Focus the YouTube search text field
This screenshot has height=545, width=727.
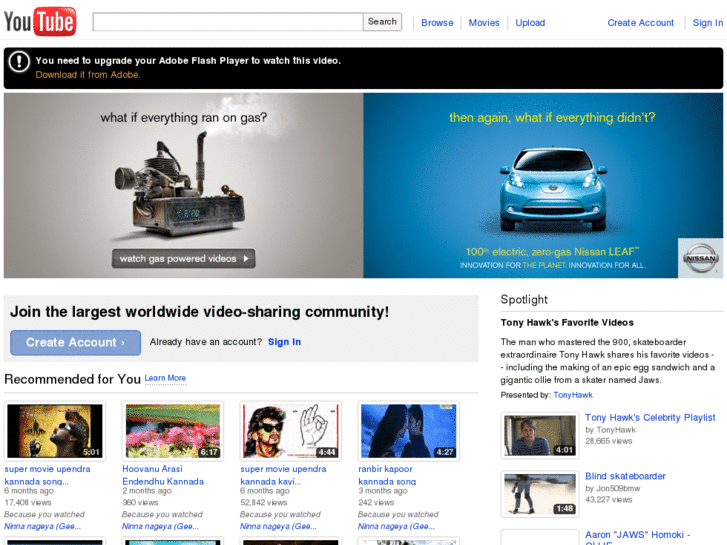coord(228,22)
